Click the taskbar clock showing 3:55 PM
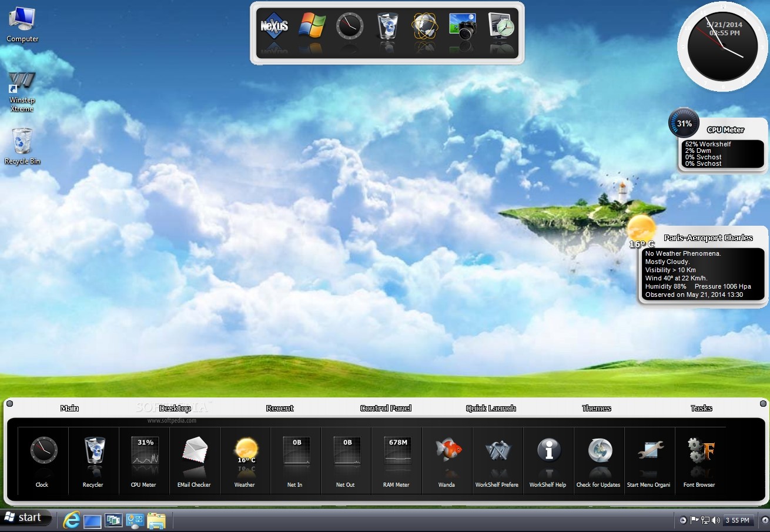The height and width of the screenshot is (532, 770). click(x=738, y=520)
